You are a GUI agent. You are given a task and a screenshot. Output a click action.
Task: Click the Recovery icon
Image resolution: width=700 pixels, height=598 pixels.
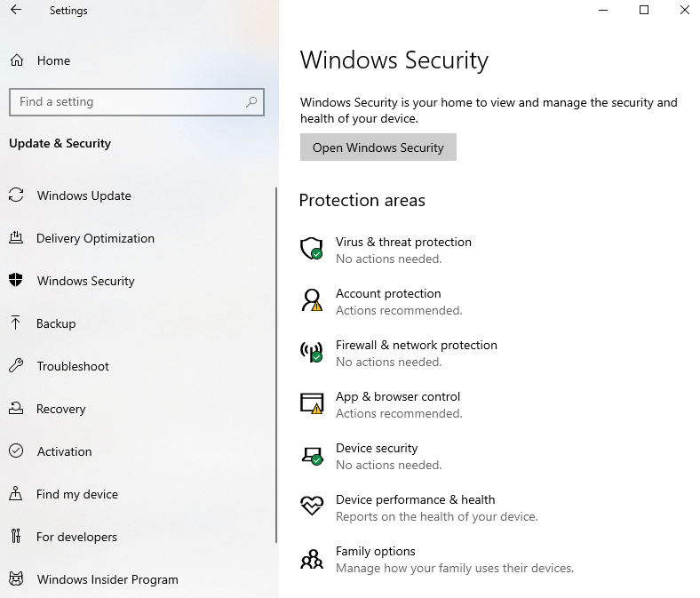pos(16,408)
